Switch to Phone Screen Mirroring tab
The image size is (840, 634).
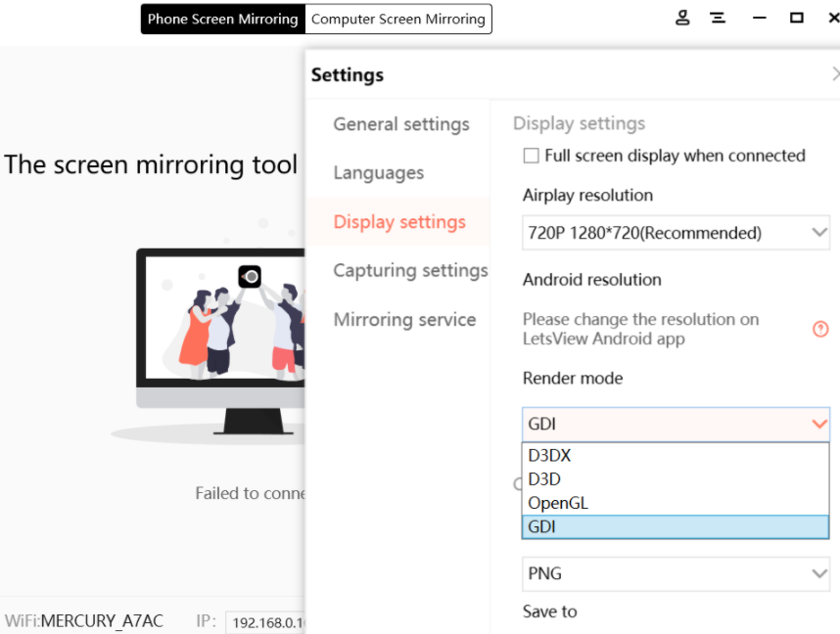pos(223,20)
